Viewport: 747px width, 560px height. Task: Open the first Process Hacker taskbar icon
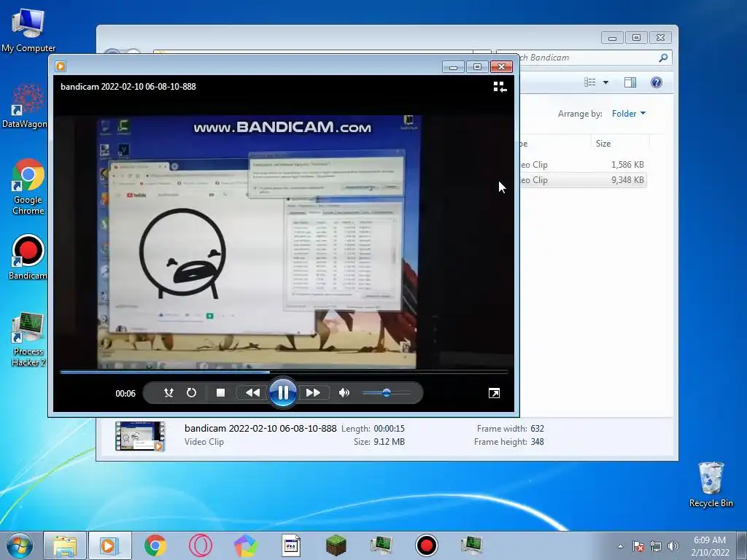381,545
